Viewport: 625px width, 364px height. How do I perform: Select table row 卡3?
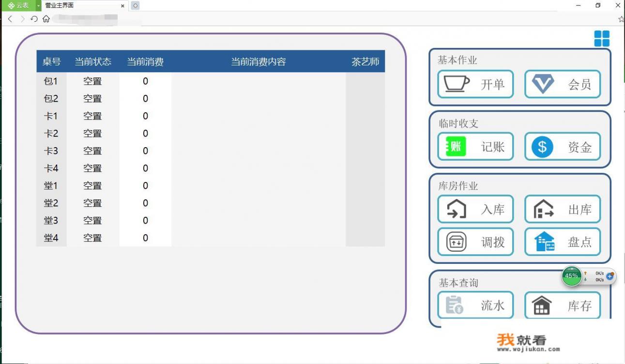click(211, 151)
